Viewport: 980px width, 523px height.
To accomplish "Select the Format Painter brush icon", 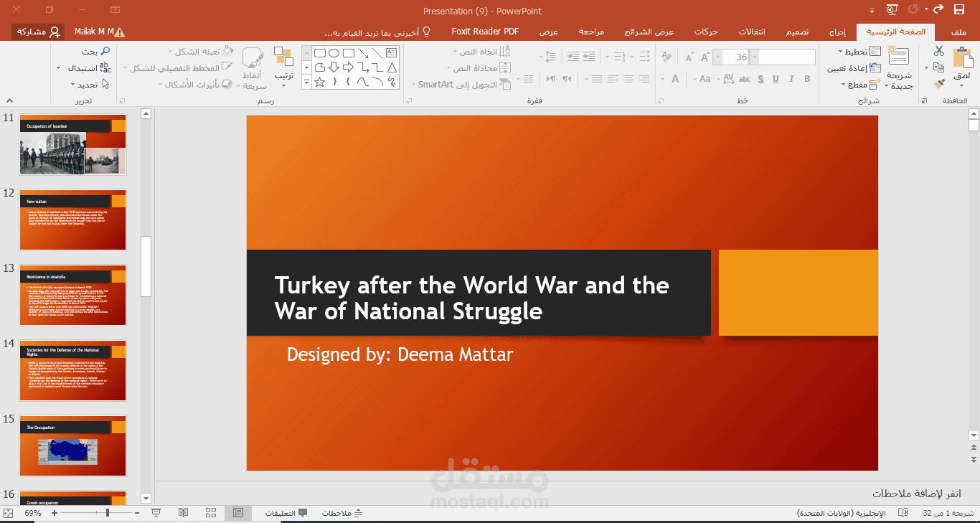I will (939, 84).
